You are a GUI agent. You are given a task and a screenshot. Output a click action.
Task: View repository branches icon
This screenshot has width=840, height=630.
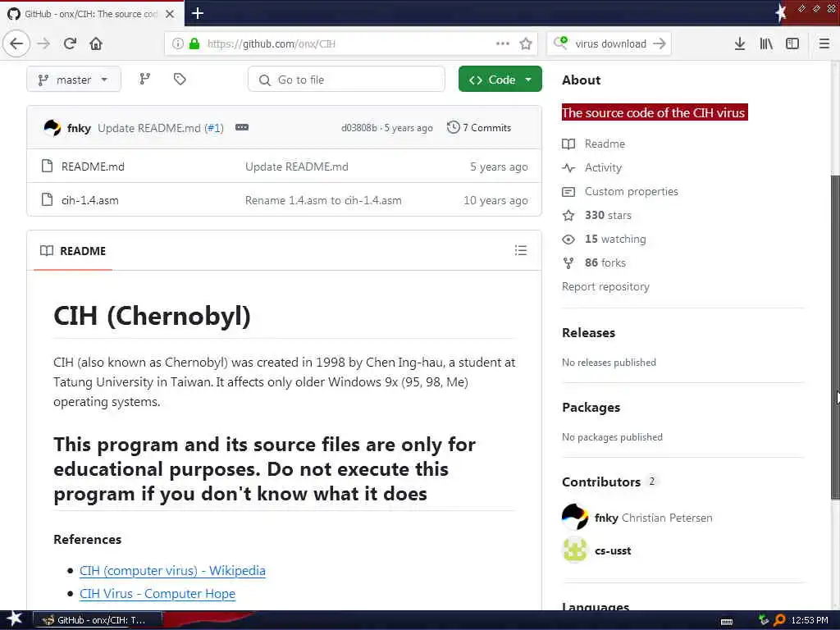(144, 80)
